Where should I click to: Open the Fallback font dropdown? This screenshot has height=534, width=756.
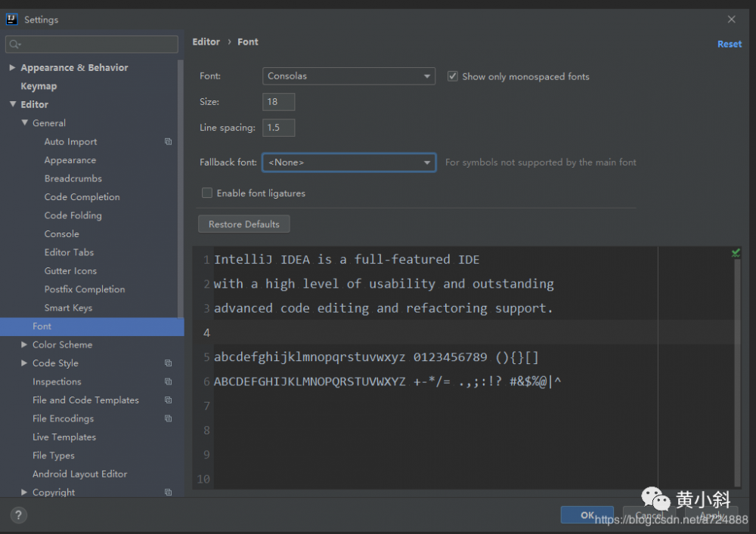tap(349, 162)
